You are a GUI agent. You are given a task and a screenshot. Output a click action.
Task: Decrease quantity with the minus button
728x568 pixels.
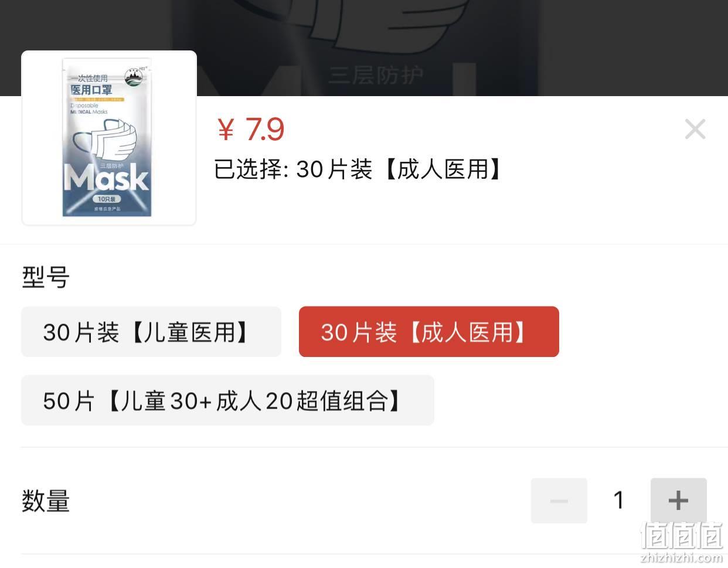[x=559, y=501]
